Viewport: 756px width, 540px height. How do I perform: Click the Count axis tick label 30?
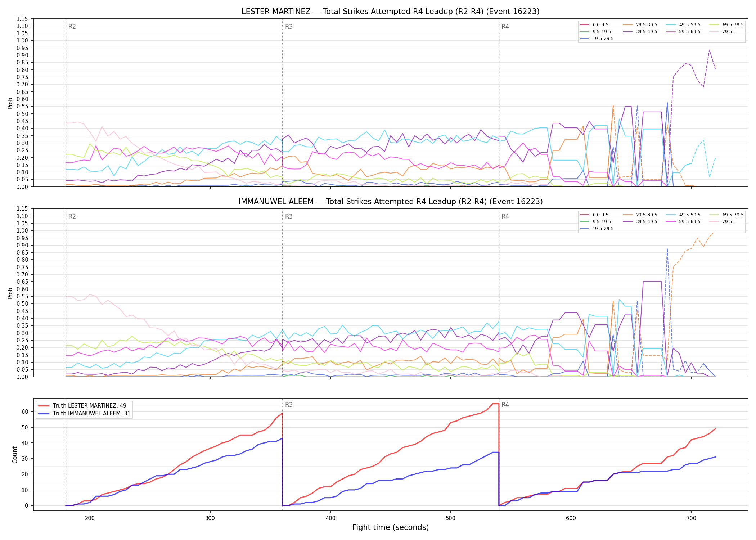[x=24, y=459]
